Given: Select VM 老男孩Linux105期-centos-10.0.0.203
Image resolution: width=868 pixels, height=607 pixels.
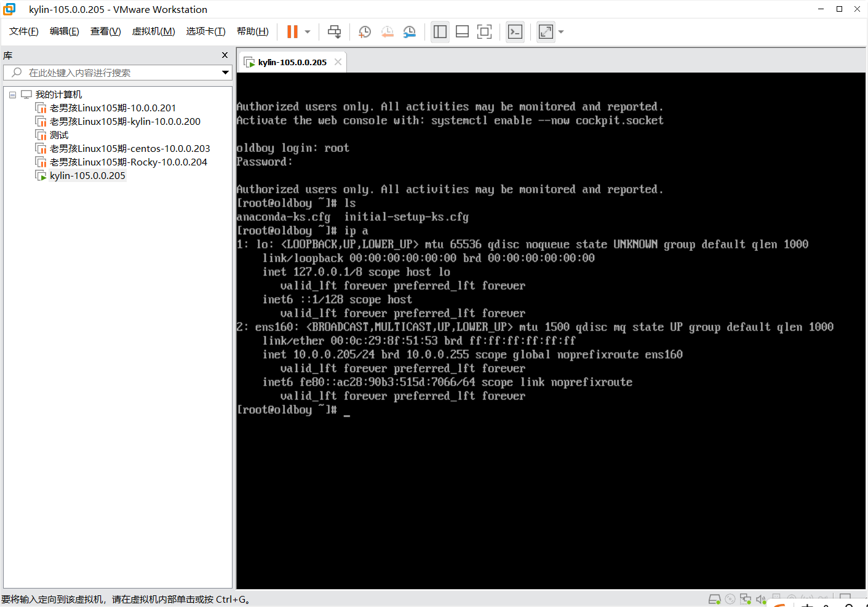Looking at the screenshot, I should pos(130,149).
